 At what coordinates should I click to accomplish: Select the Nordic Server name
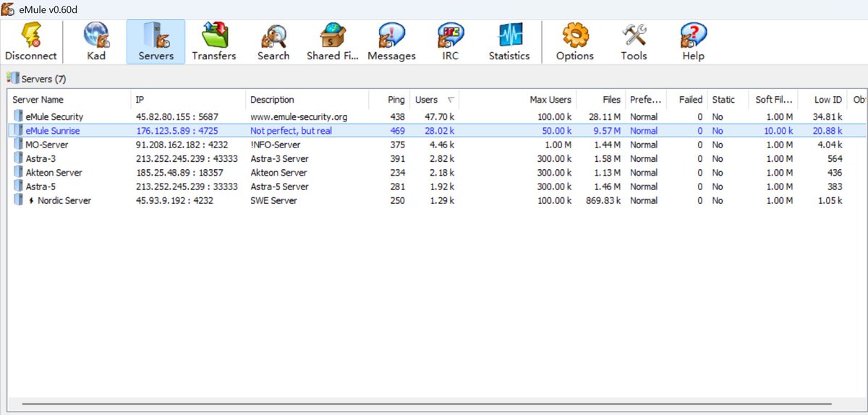(x=64, y=200)
